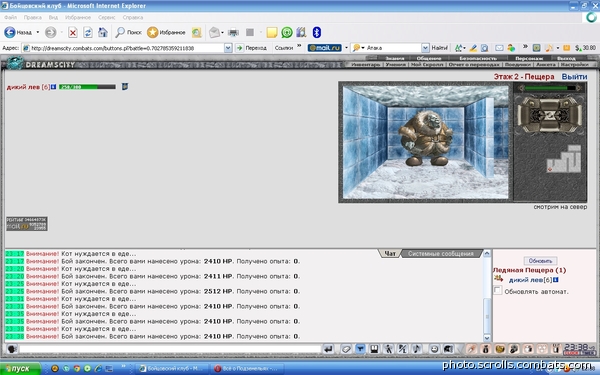Click the Выйти link to leave cave

click(574, 77)
